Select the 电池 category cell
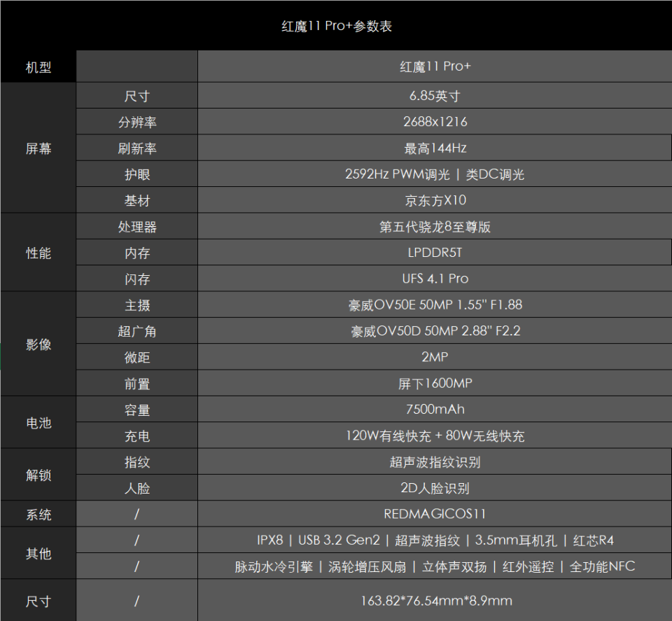This screenshot has height=621, width=672. [38, 422]
